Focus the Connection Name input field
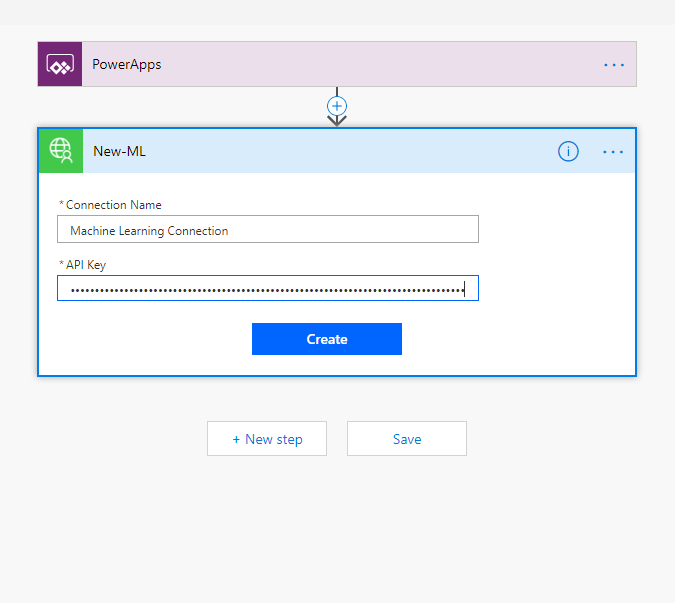This screenshot has width=675, height=603. point(268,230)
